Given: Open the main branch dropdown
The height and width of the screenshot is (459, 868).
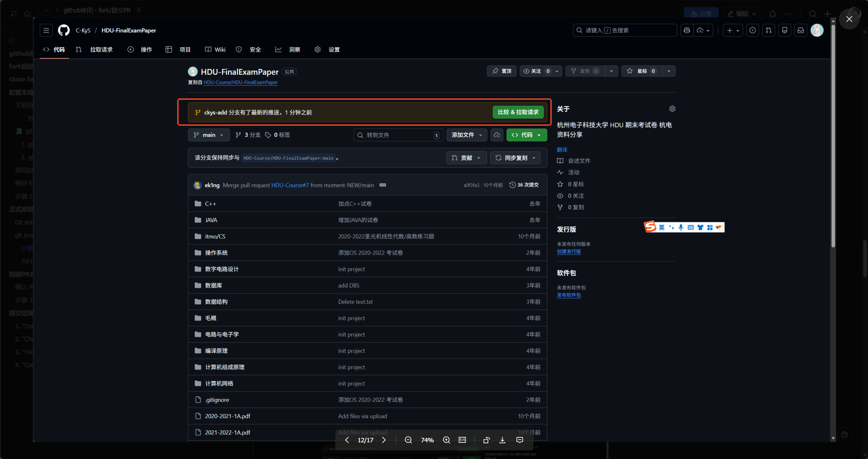Looking at the screenshot, I should (208, 135).
